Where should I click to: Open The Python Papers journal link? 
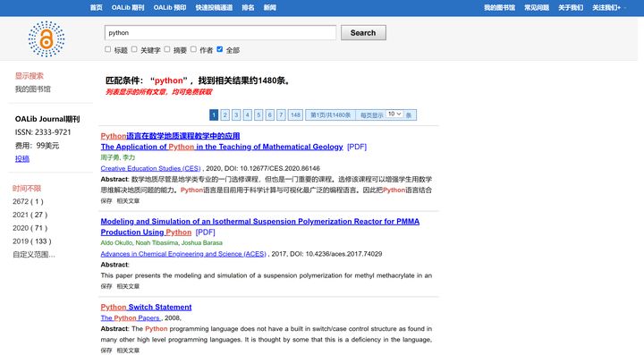point(131,317)
